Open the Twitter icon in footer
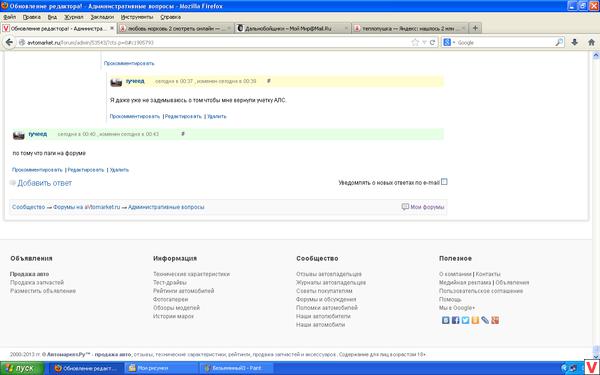 tap(465, 320)
